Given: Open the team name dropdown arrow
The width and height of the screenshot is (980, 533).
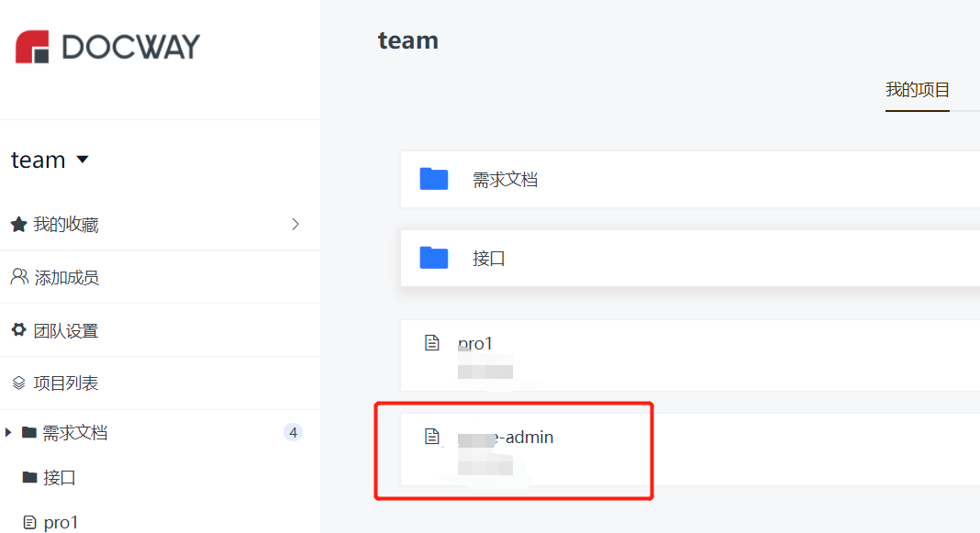Looking at the screenshot, I should tap(82, 159).
